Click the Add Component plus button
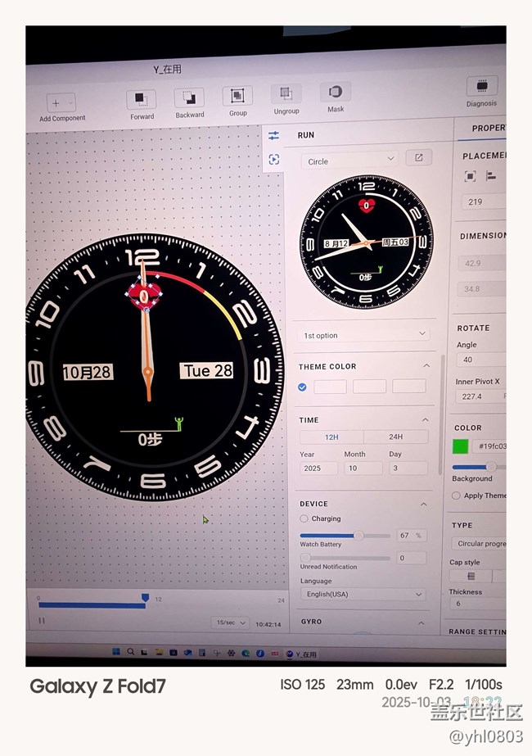532x756 pixels. pos(56,103)
